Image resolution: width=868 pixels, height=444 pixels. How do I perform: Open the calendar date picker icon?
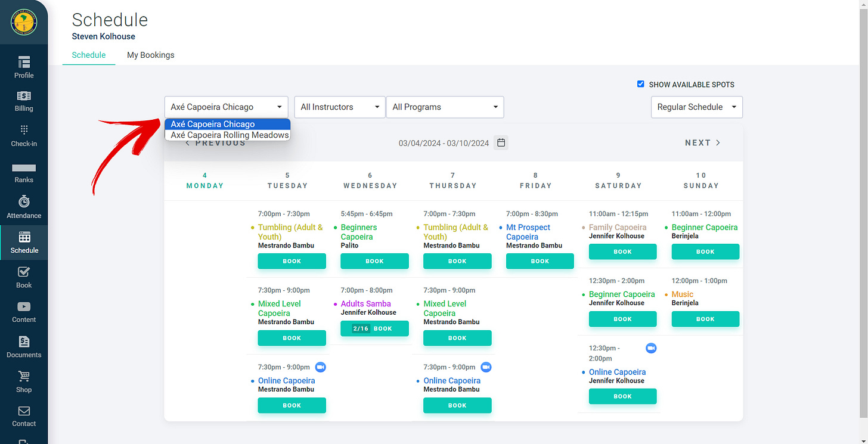click(x=501, y=143)
